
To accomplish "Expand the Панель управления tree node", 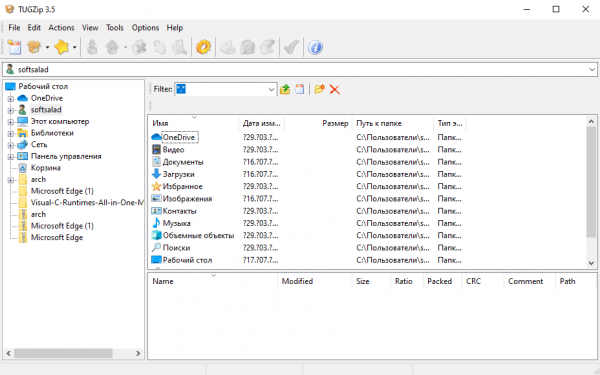I will coord(11,157).
